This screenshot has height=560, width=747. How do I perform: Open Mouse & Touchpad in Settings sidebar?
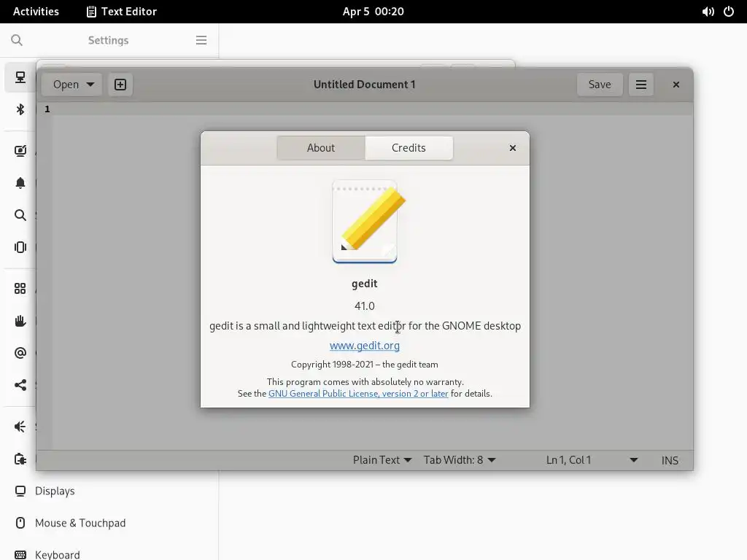coord(109,523)
